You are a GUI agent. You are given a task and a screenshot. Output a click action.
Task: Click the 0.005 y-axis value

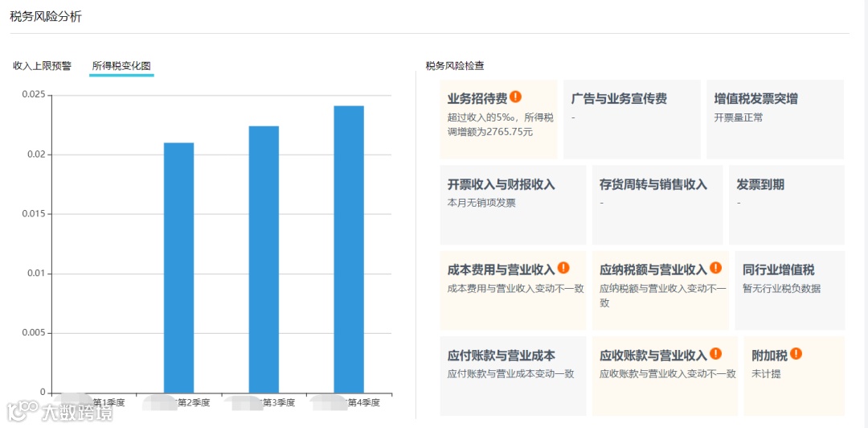(33, 332)
